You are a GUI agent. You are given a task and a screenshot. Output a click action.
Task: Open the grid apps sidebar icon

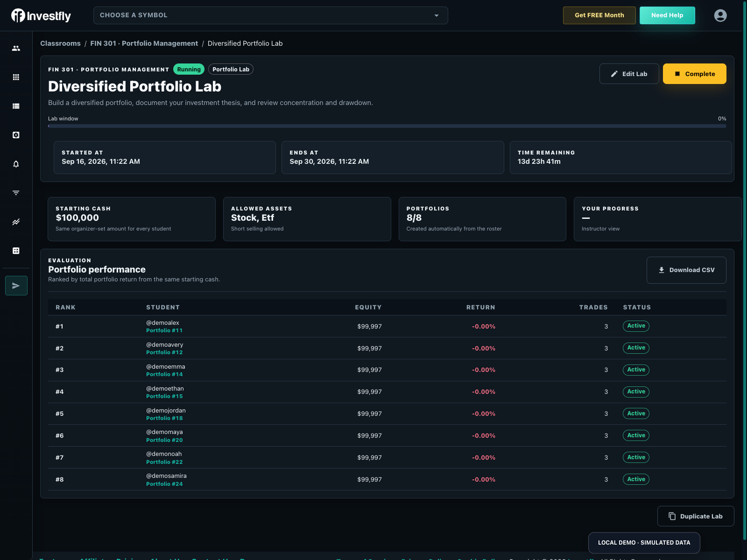[16, 77]
